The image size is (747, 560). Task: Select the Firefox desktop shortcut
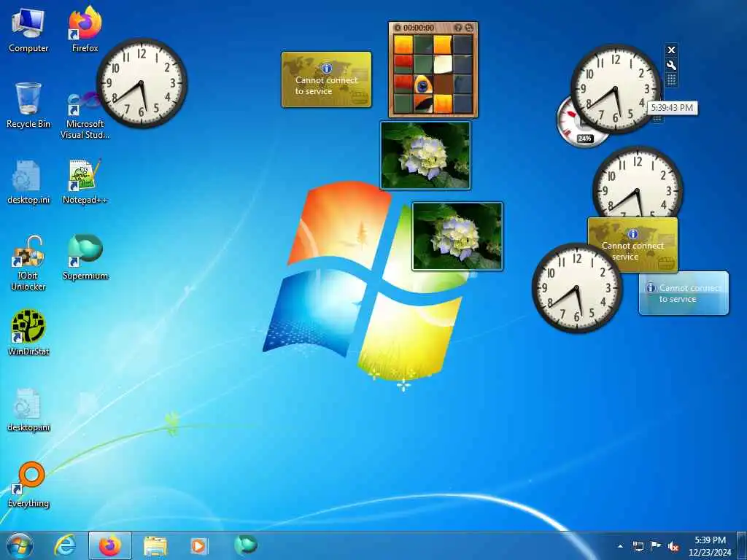[x=85, y=30]
